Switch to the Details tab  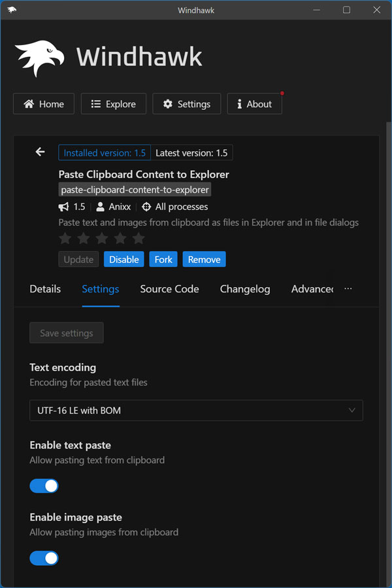(x=45, y=289)
